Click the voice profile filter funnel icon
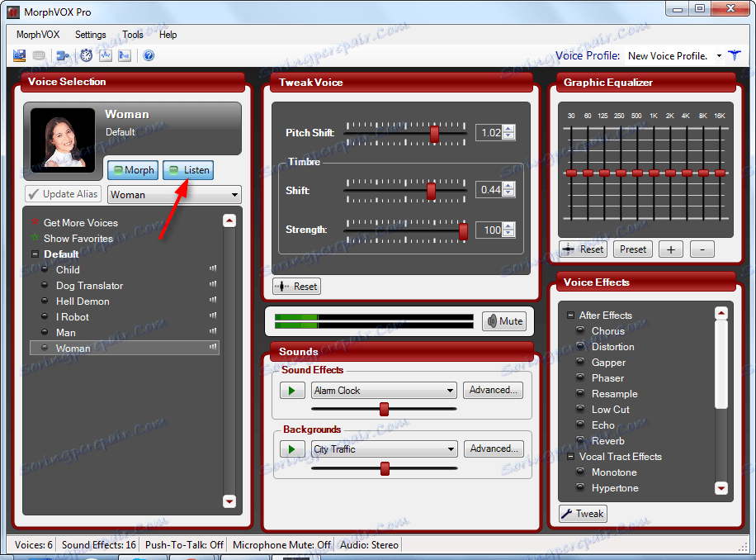Image resolution: width=756 pixels, height=560 pixels. [x=735, y=54]
